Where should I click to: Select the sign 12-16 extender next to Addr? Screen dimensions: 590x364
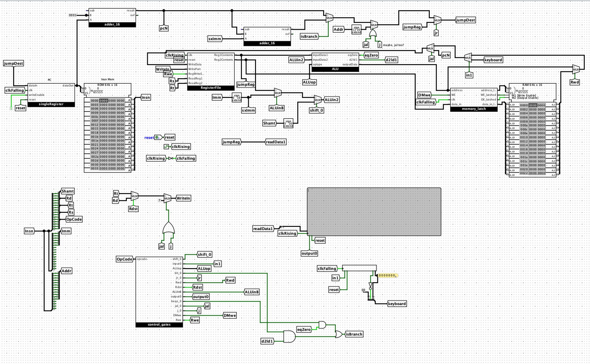pos(356,29)
